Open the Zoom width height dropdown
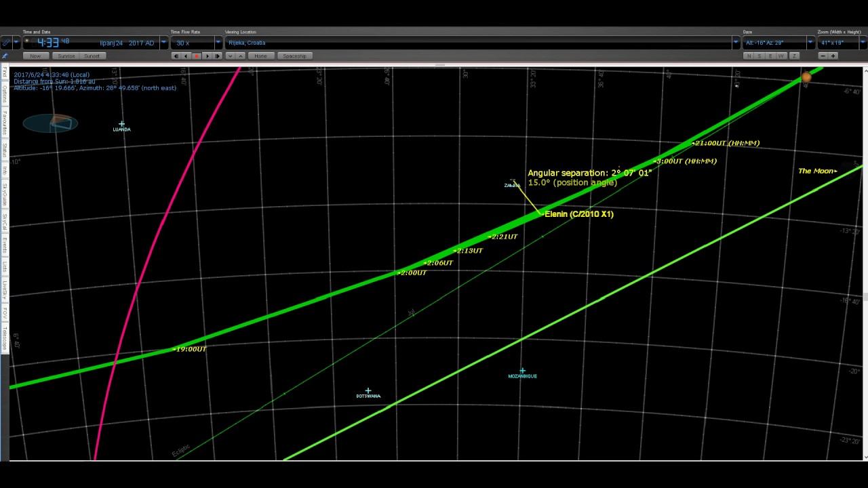 (864, 43)
